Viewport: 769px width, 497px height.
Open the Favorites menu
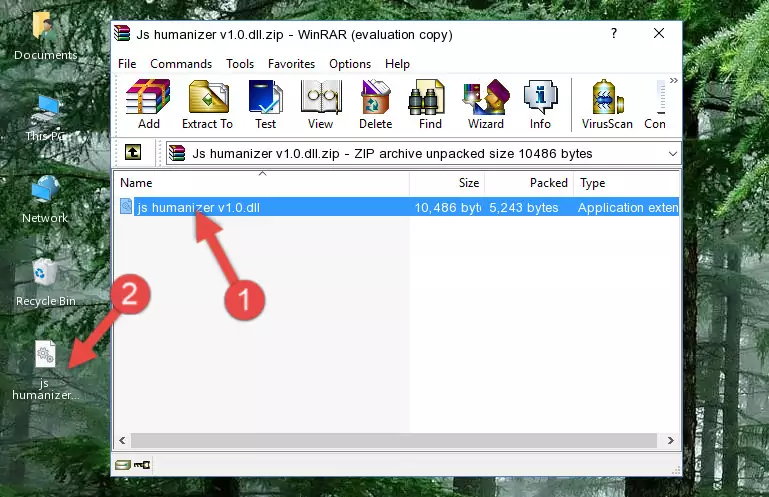[x=291, y=64]
